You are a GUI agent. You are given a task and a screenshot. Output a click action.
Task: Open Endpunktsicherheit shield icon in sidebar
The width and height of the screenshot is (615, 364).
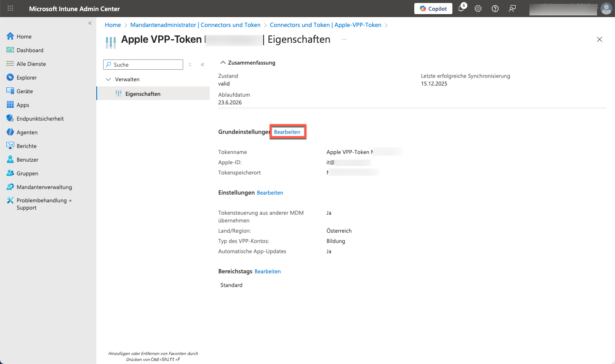[10, 118]
